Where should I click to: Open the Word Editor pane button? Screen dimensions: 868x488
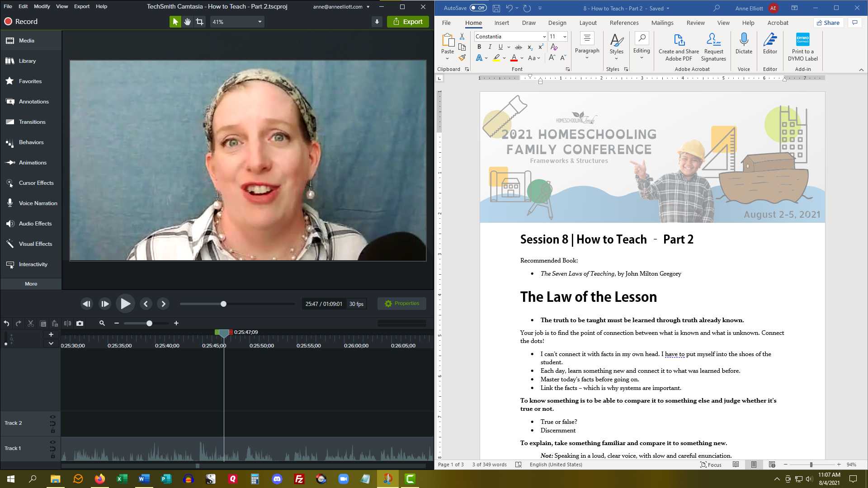click(x=770, y=43)
